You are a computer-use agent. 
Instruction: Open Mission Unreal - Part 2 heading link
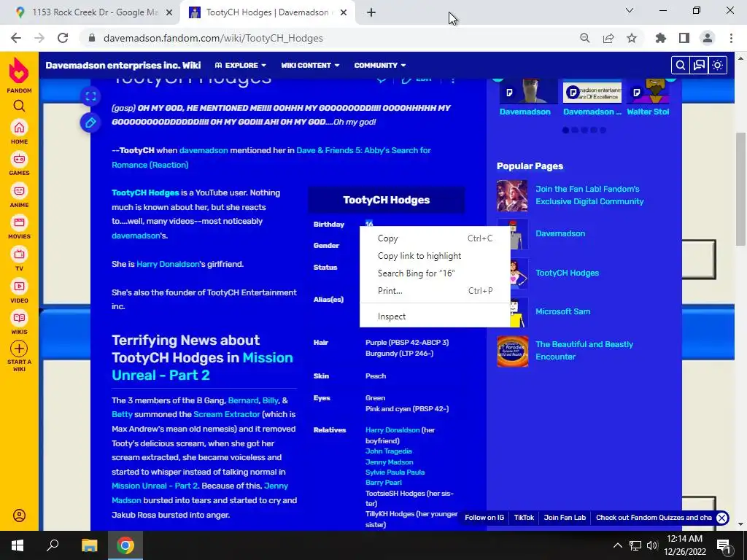[203, 366]
